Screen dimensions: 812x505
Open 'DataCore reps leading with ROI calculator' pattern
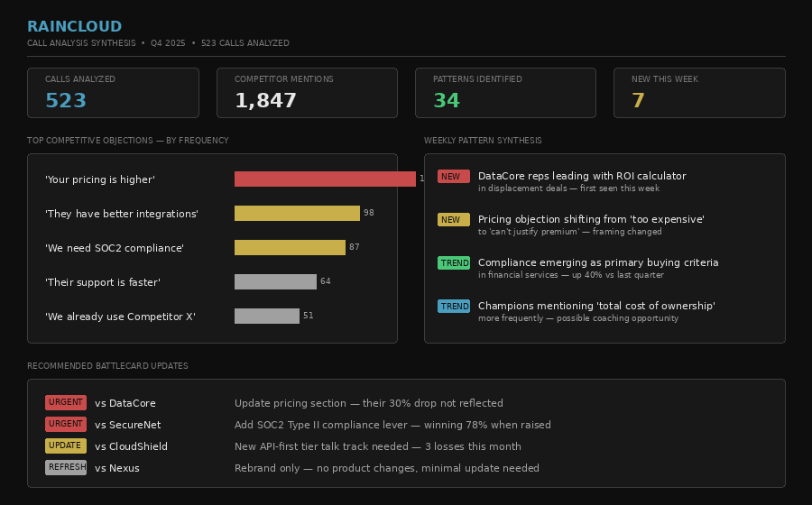[x=582, y=177]
